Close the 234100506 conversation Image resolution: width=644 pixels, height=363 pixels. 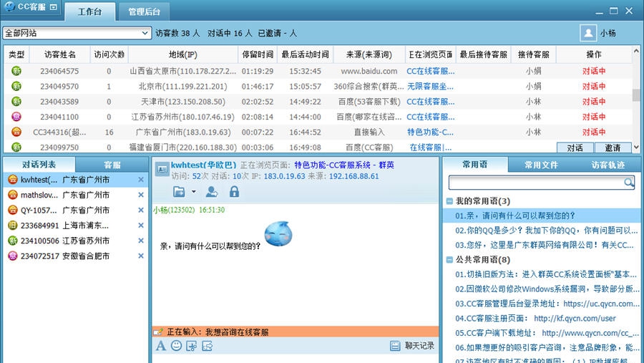tap(141, 241)
